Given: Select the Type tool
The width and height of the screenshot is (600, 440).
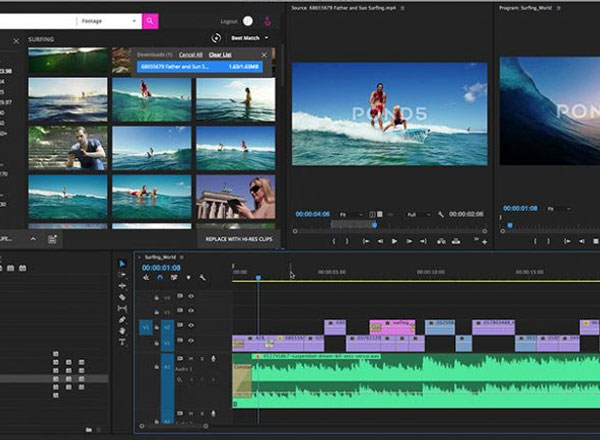Looking at the screenshot, I should pos(122,342).
